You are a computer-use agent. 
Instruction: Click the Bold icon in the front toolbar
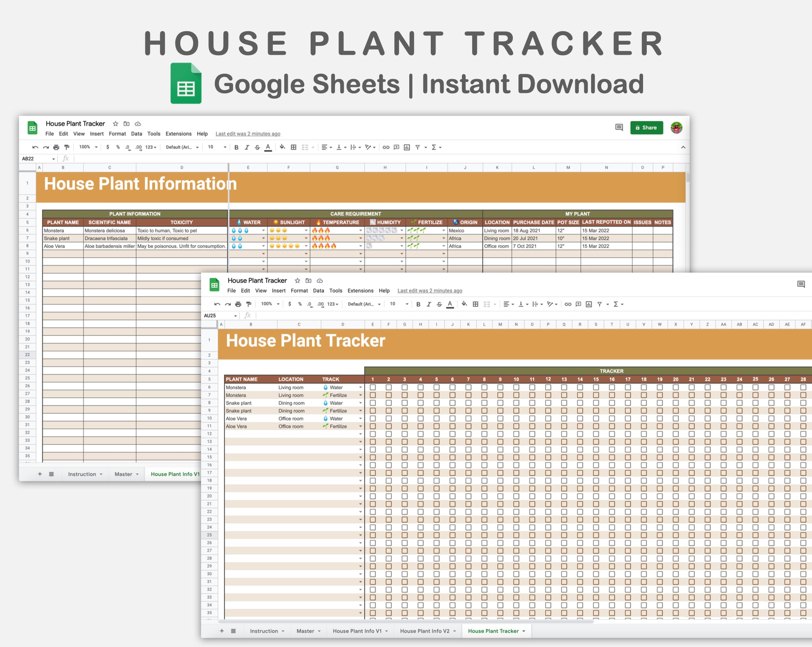[x=418, y=305]
